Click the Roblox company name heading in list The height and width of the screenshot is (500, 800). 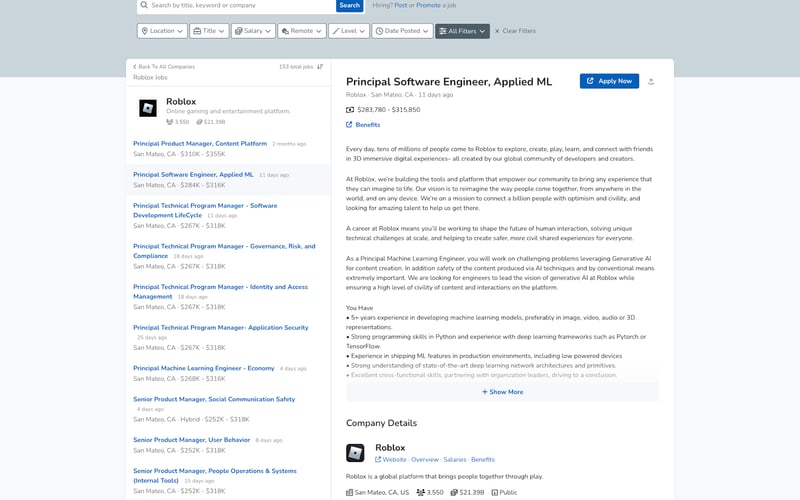[x=181, y=102]
